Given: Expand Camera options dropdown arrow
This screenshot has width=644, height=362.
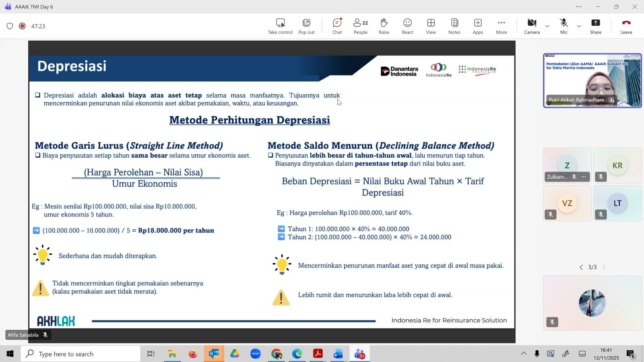Looking at the screenshot, I should (547, 27).
